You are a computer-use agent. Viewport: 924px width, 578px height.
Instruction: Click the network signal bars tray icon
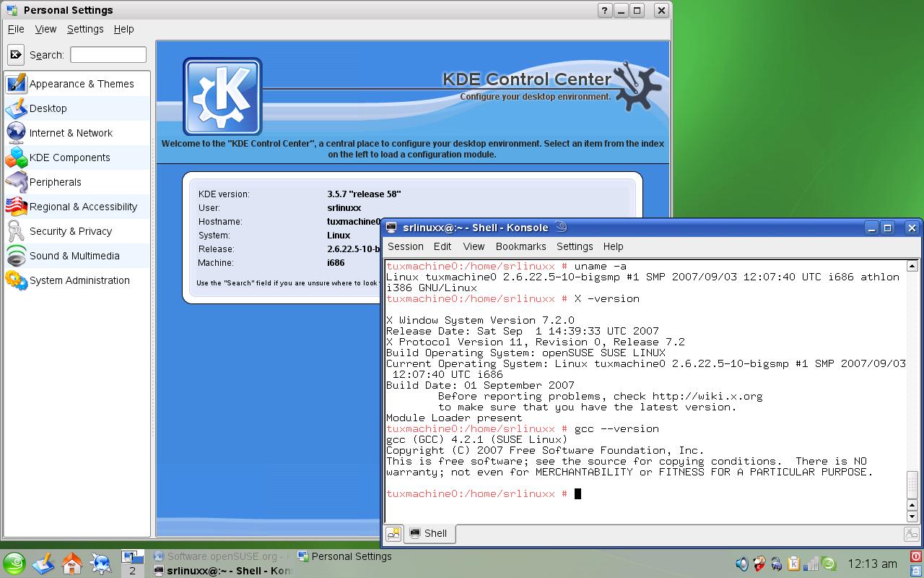point(811,564)
